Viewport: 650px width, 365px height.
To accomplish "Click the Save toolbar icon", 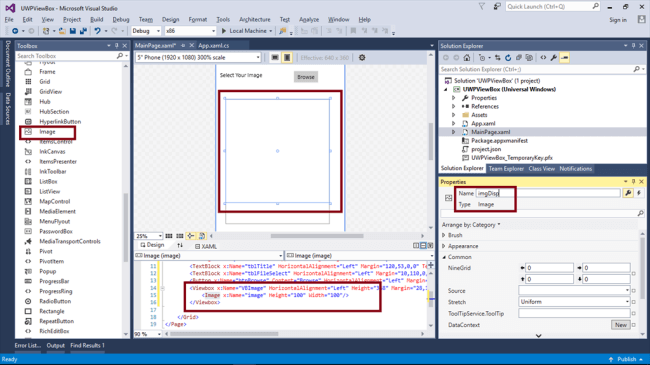I will pyautogui.click(x=73, y=31).
